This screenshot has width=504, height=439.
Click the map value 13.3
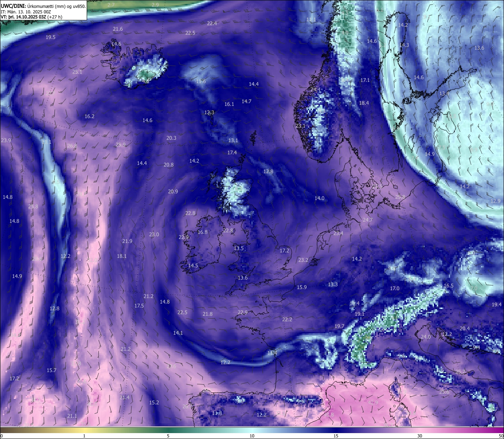click(333, 285)
